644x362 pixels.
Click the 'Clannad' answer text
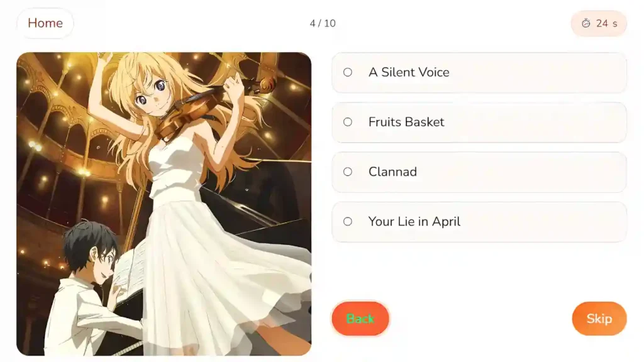(x=392, y=172)
